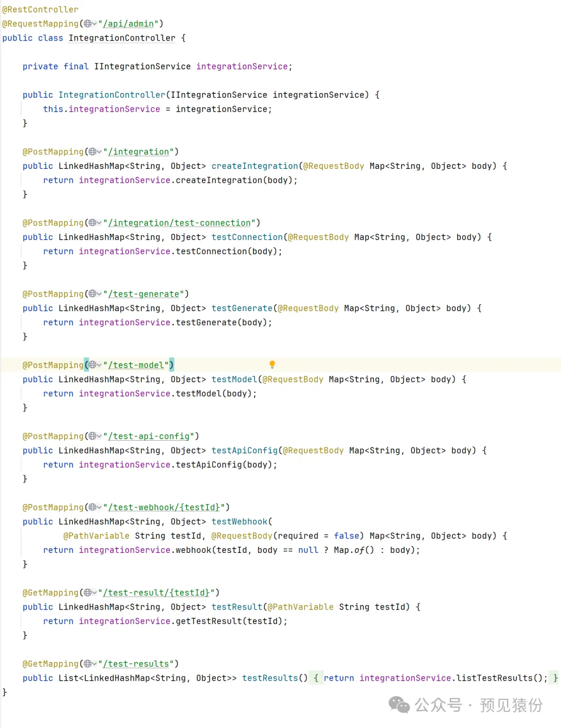This screenshot has height=728, width=561.
Task: Click the createIntegration method name in its declaration
Action: [x=255, y=166]
